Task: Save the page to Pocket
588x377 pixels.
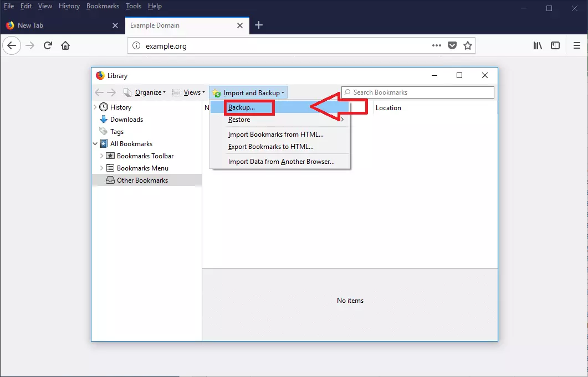Action: [452, 46]
